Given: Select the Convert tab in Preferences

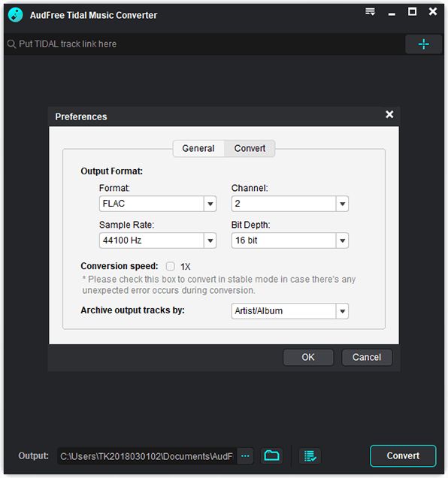Looking at the screenshot, I should point(250,149).
